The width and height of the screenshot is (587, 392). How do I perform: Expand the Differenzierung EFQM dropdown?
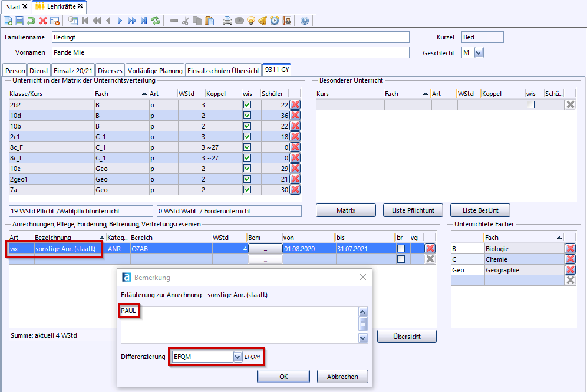(x=238, y=357)
